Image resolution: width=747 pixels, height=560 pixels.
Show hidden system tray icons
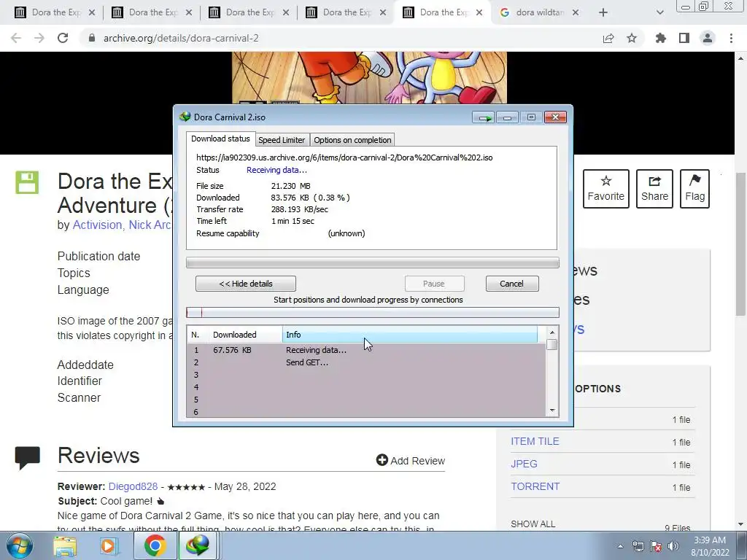pyautogui.click(x=620, y=546)
